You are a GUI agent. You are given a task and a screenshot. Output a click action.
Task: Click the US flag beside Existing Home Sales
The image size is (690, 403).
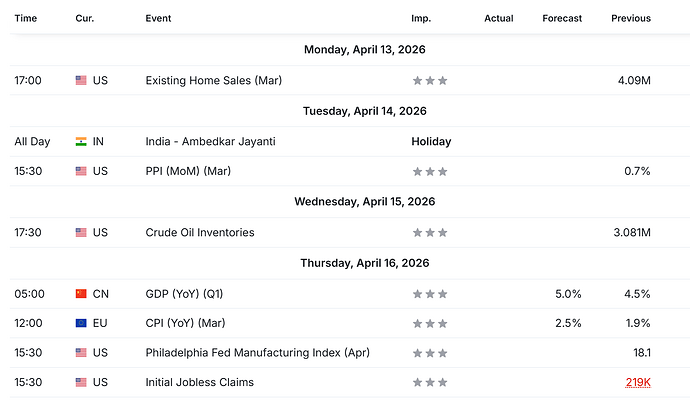[x=81, y=81]
